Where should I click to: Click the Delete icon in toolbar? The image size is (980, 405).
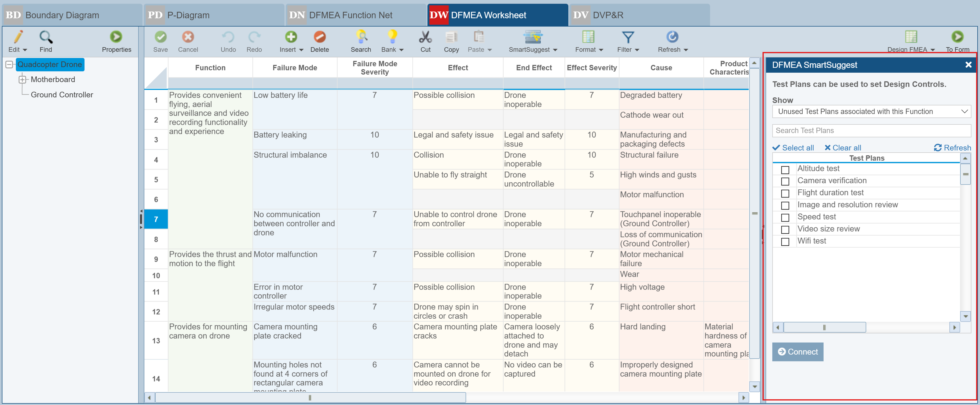319,37
